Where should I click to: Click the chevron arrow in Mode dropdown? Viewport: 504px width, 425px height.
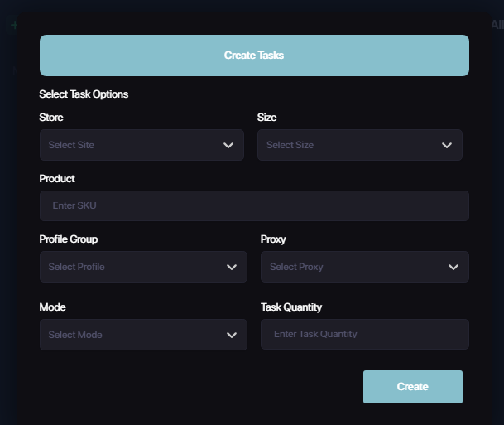[x=232, y=335]
